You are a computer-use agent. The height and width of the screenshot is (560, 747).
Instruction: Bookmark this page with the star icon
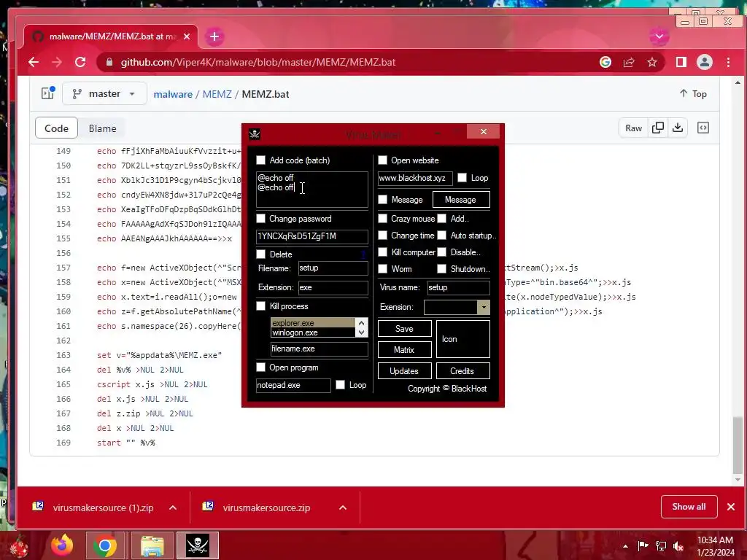point(651,62)
